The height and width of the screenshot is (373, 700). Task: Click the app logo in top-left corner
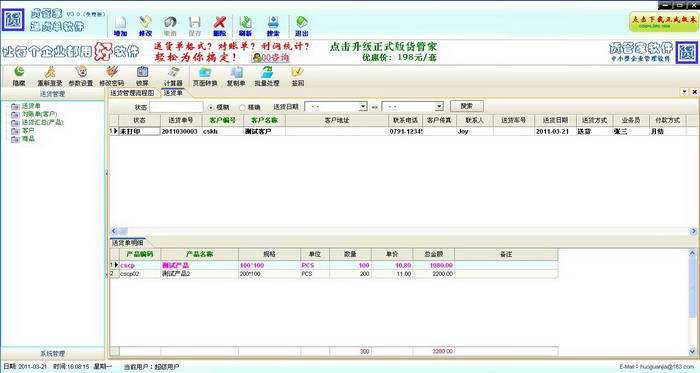coord(13,20)
